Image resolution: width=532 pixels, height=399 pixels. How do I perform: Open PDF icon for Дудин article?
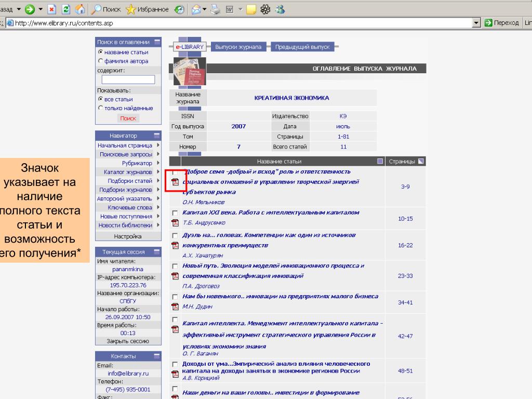[x=175, y=307]
